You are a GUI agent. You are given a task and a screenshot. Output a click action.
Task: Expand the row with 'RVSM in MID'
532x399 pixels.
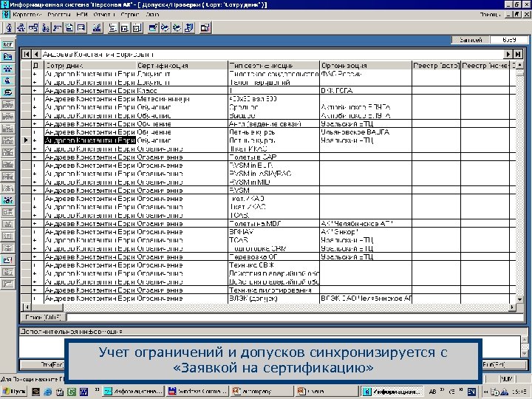click(x=35, y=182)
